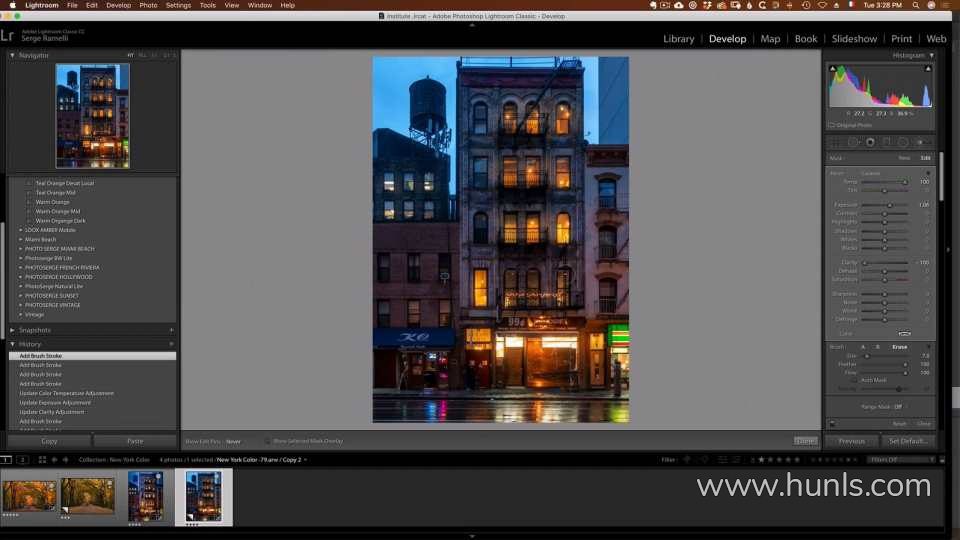Select the Graduated Filter tool icon
Screen dimensions: 960x540
pos(886,142)
